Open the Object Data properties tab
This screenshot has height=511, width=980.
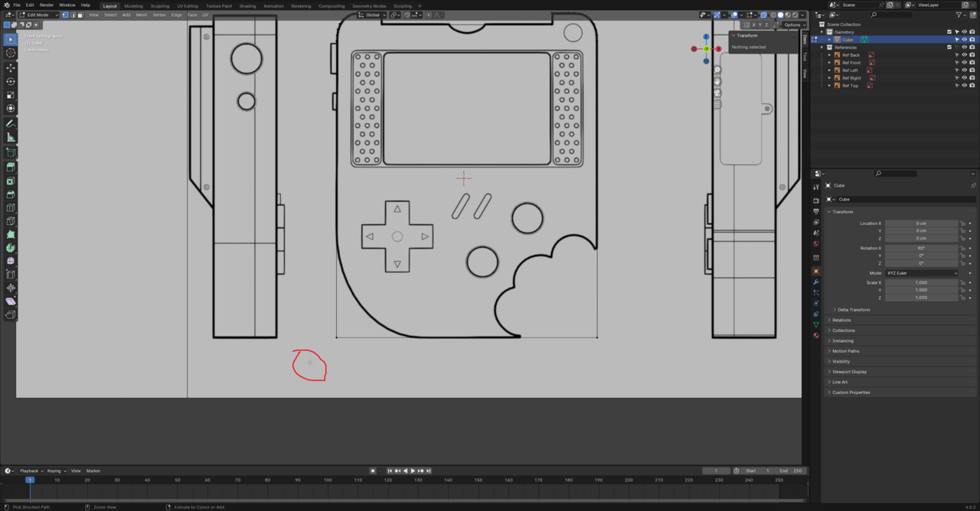point(816,325)
